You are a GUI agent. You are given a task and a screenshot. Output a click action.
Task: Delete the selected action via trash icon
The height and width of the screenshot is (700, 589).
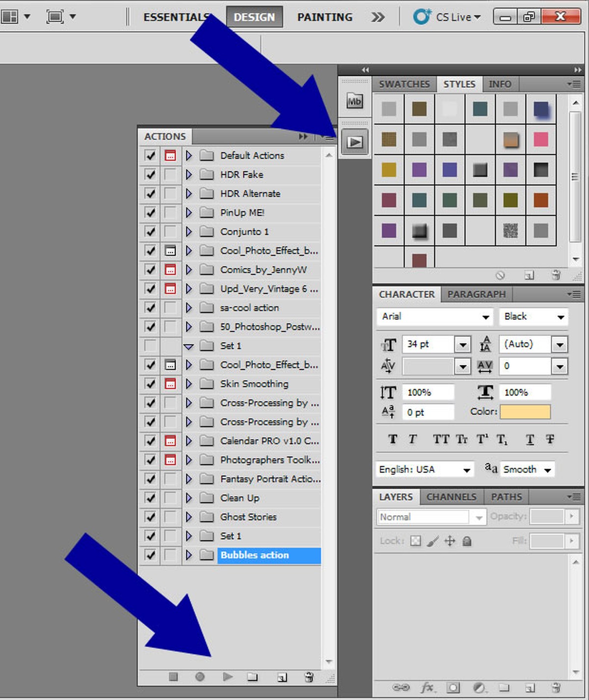[309, 676]
